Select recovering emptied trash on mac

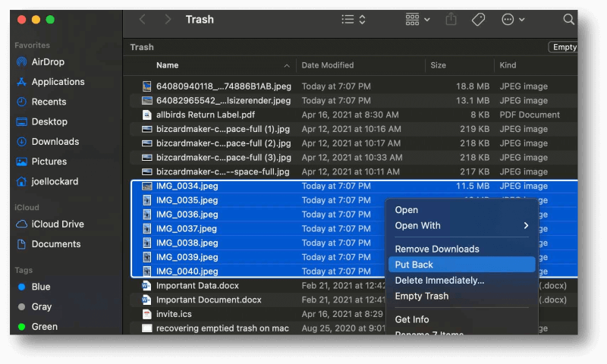pyautogui.click(x=222, y=328)
